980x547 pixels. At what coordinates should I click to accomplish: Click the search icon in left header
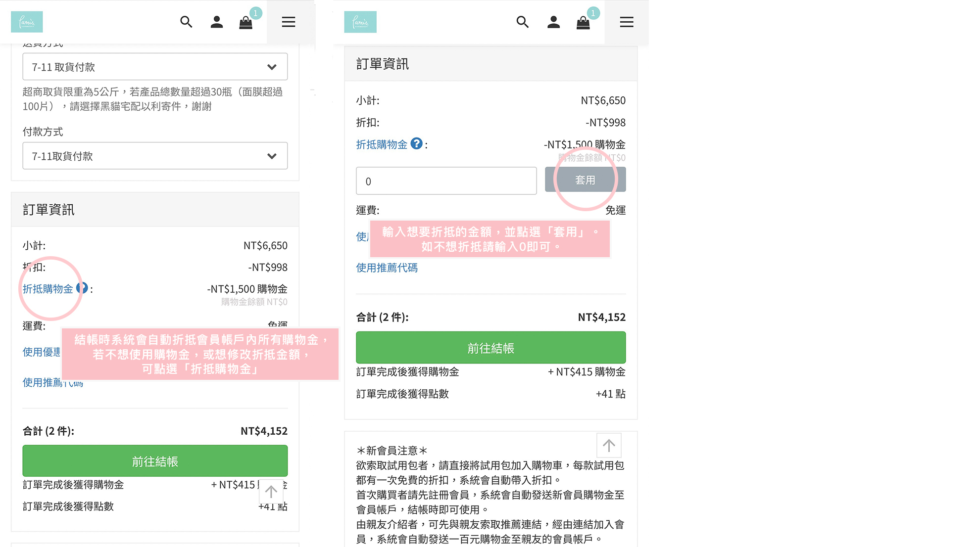(x=186, y=22)
